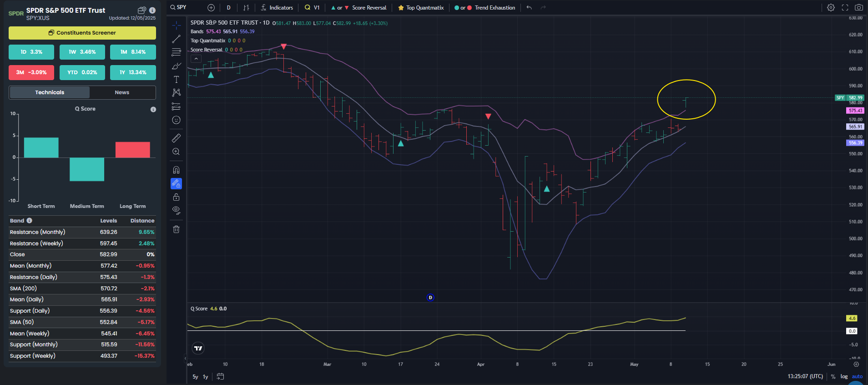Select the 1W 3.46% performance tile
The height and width of the screenshot is (385, 868).
click(82, 52)
